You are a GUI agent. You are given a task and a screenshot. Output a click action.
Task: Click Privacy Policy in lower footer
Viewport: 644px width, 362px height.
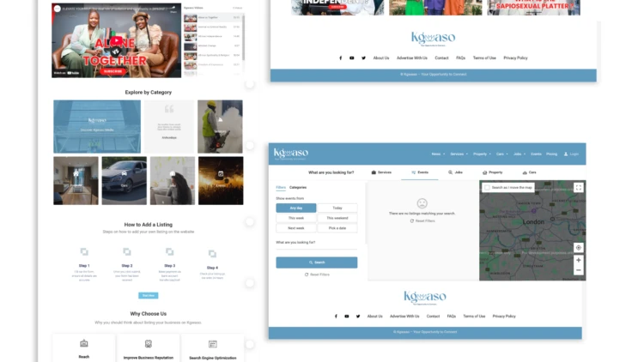[x=504, y=316]
